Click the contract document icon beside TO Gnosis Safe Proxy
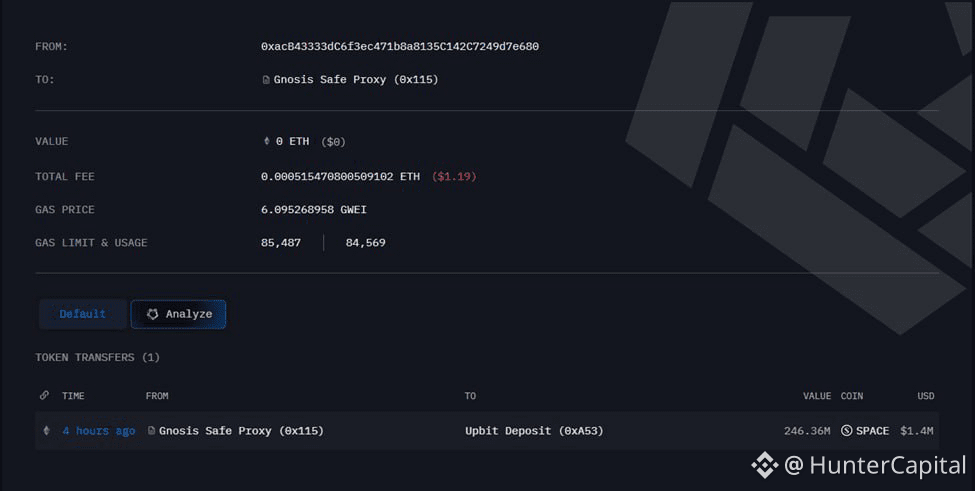 (266, 80)
